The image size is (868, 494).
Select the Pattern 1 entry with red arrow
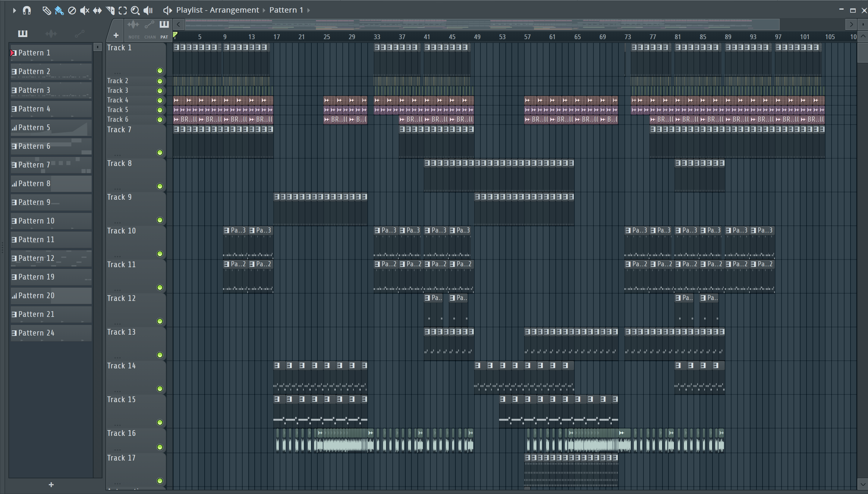click(x=51, y=53)
